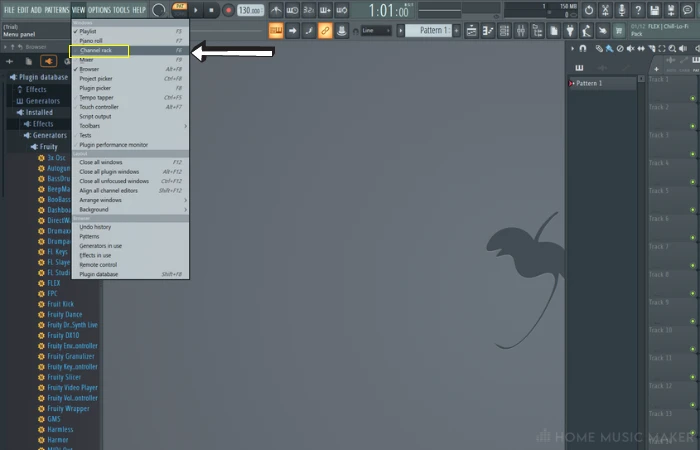700x450 pixels.
Task: Collapse the Installed folder in the browser
Action: coord(35,112)
